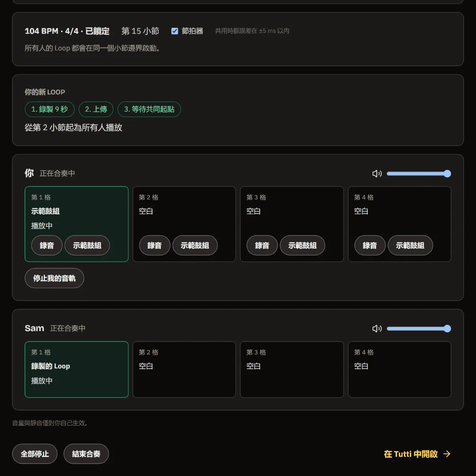Click 錄音 in your 第 2 格 slot

155,245
